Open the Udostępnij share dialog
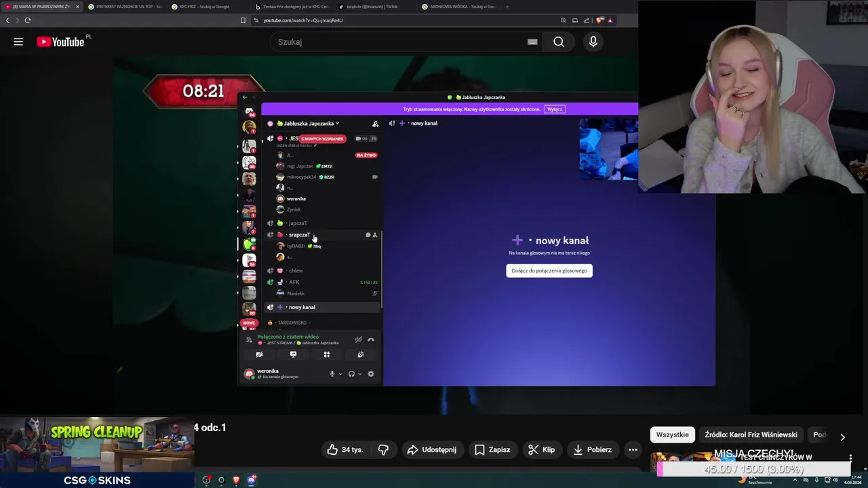This screenshot has width=868, height=488. [431, 449]
